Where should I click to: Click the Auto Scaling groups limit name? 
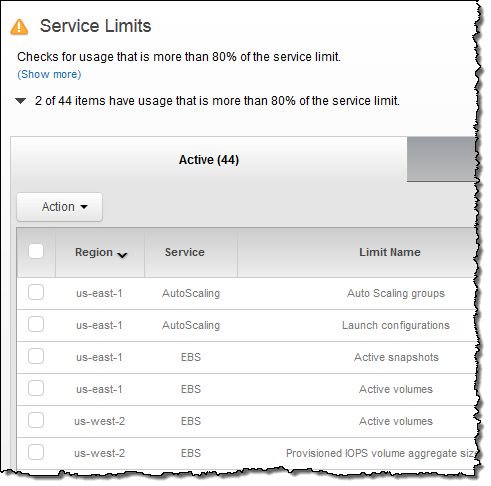pos(396,293)
